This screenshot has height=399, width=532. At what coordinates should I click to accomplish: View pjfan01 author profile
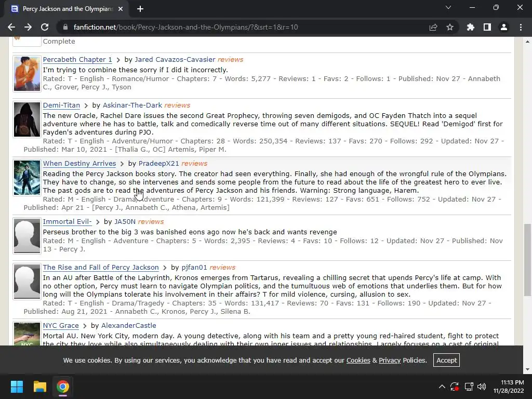tap(194, 268)
